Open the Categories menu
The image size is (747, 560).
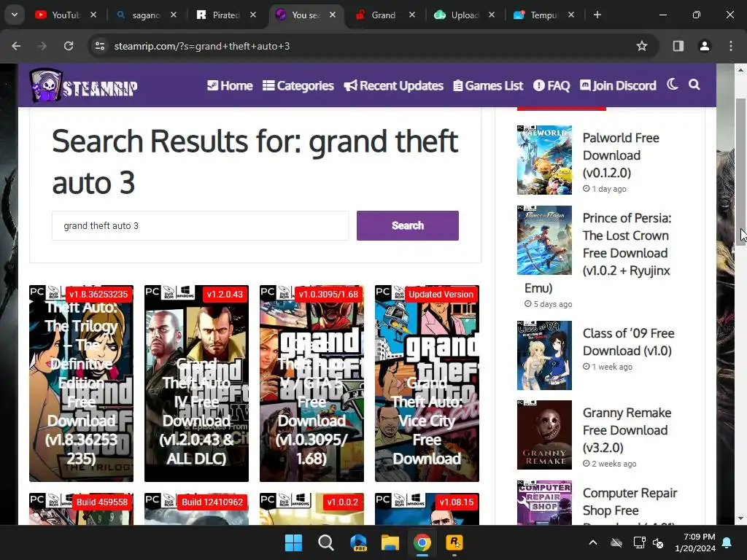(x=298, y=86)
